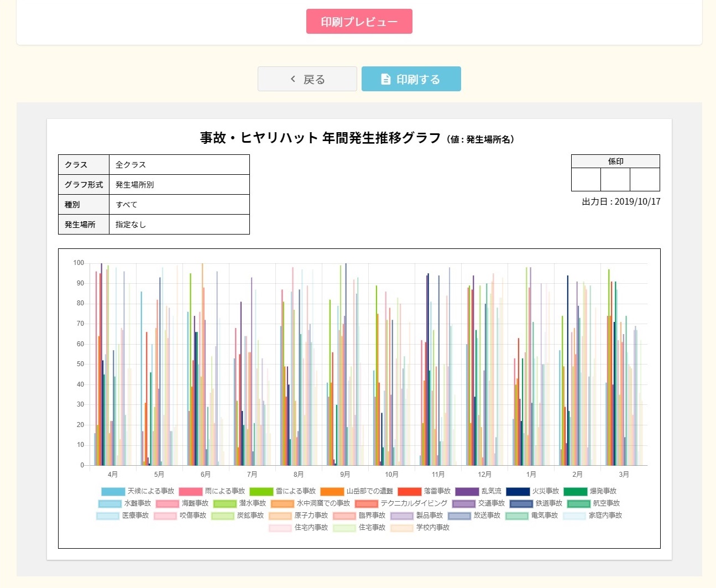Select the クラス header cell
716x588 pixels.
coord(83,165)
